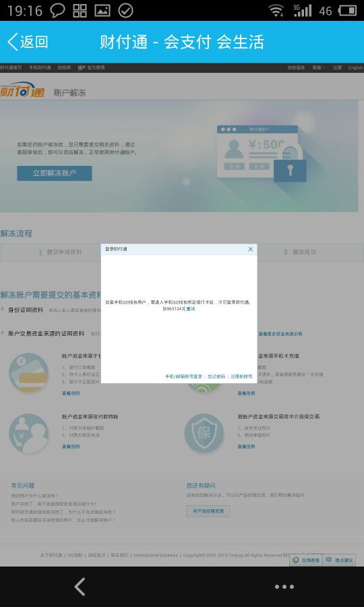Click the 立即解冻账户 button
The height and width of the screenshot is (607, 364).
(55, 173)
